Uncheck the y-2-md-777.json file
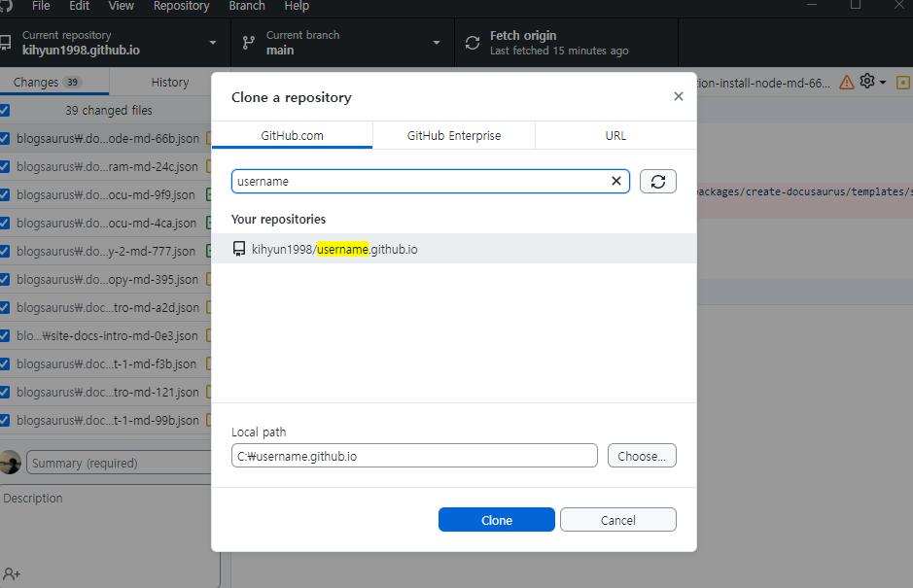Image resolution: width=913 pixels, height=588 pixels. pyautogui.click(x=5, y=251)
